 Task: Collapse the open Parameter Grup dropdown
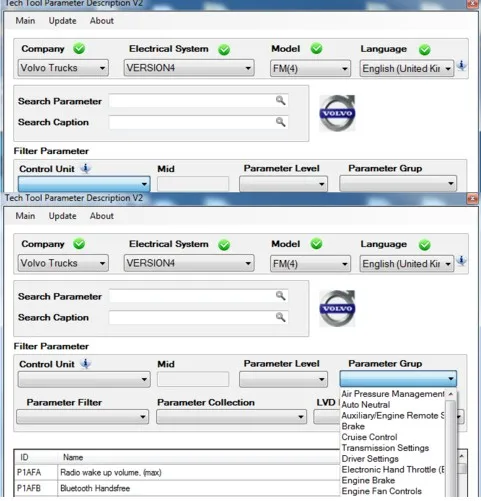click(398, 379)
